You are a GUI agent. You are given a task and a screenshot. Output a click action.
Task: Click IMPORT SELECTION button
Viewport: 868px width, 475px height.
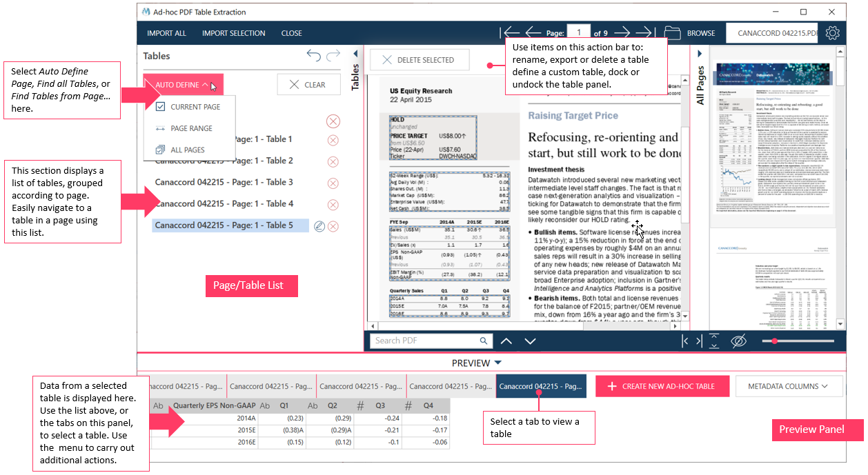(233, 33)
